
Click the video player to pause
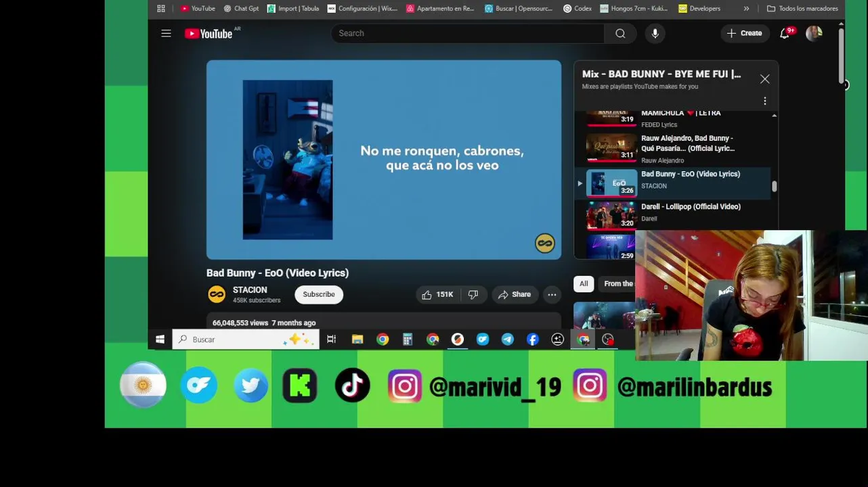point(384,160)
